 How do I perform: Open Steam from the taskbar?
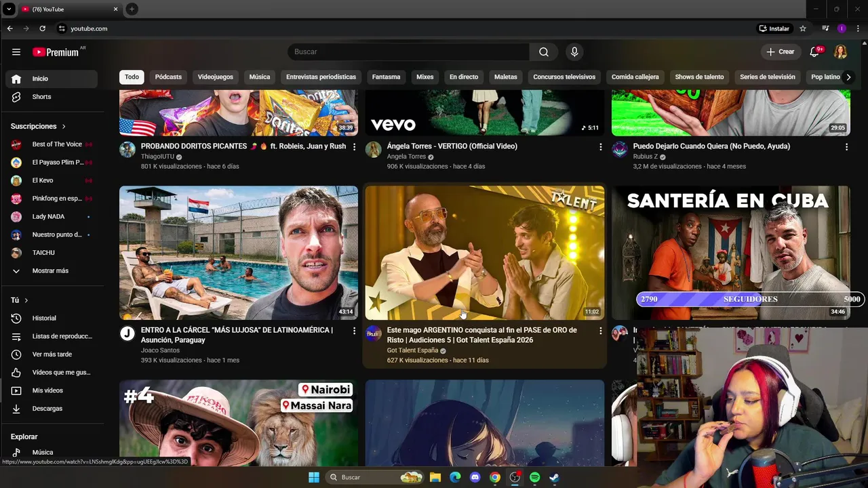(554, 477)
